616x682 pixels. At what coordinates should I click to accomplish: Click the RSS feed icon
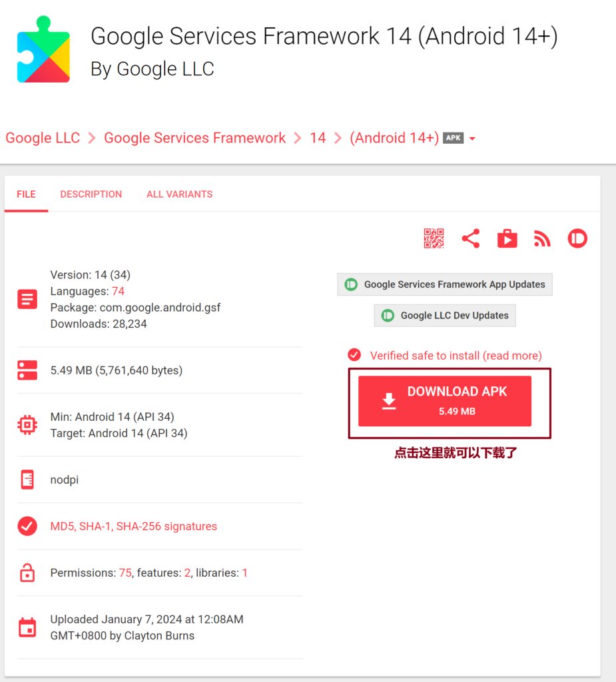point(542,239)
